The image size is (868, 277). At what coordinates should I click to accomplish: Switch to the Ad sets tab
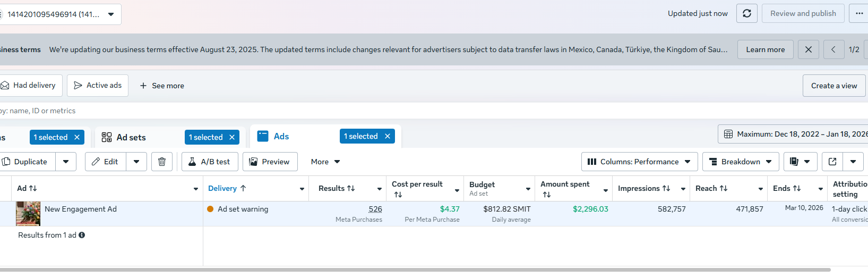tap(131, 137)
